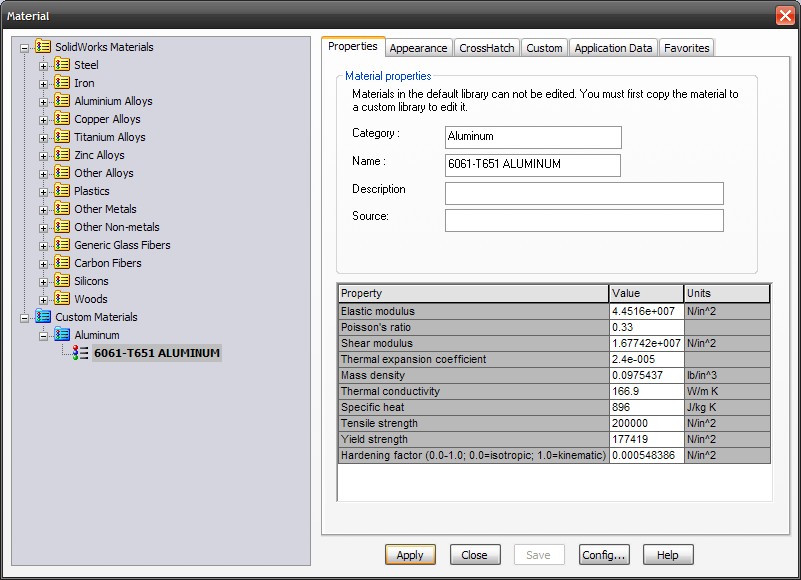Click the Config... button
The image size is (801, 580).
(604, 554)
